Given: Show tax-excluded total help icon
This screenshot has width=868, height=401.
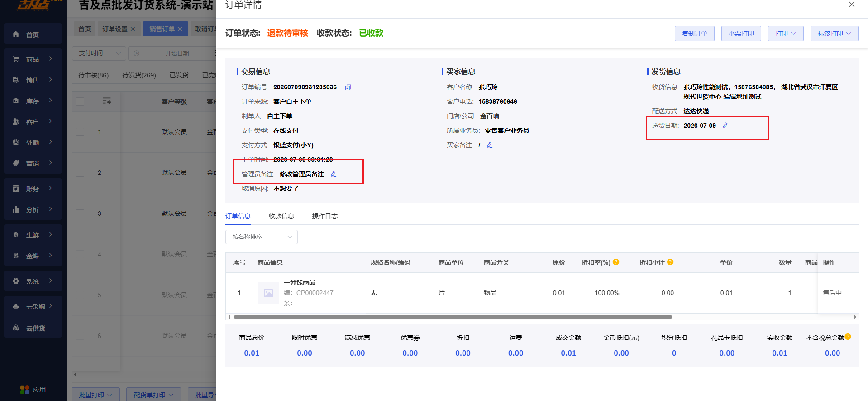Looking at the screenshot, I should 848,337.
